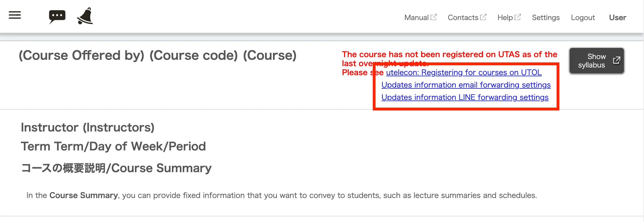Image resolution: width=644 pixels, height=222 pixels.
Task: Open Settings from the top bar
Action: pyautogui.click(x=546, y=18)
